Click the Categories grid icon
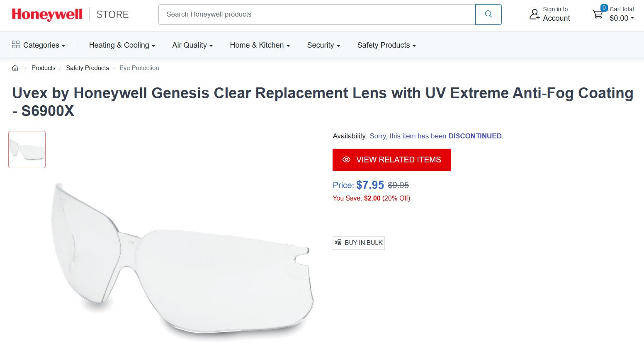The image size is (644, 353). coord(16,45)
